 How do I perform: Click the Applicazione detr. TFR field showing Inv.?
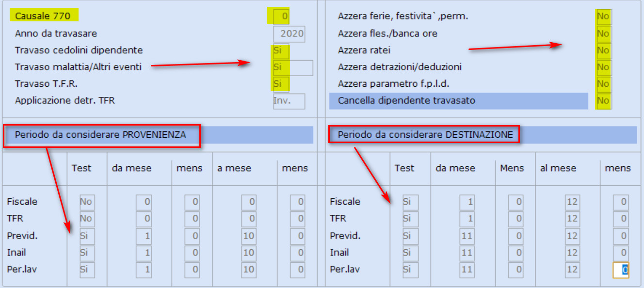pos(289,101)
